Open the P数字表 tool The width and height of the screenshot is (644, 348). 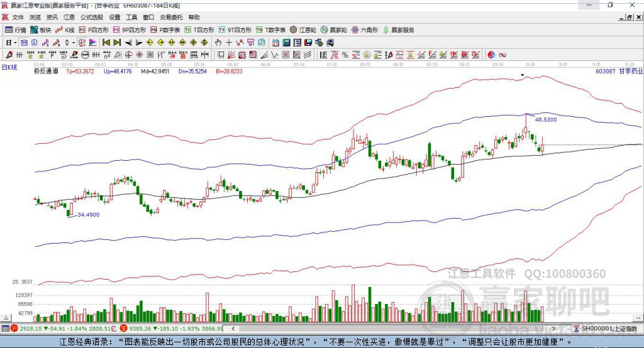(165, 30)
